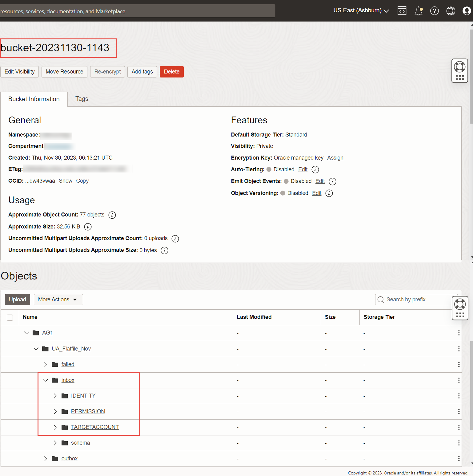
Task: Open the More Actions dropdown
Action: click(x=58, y=299)
